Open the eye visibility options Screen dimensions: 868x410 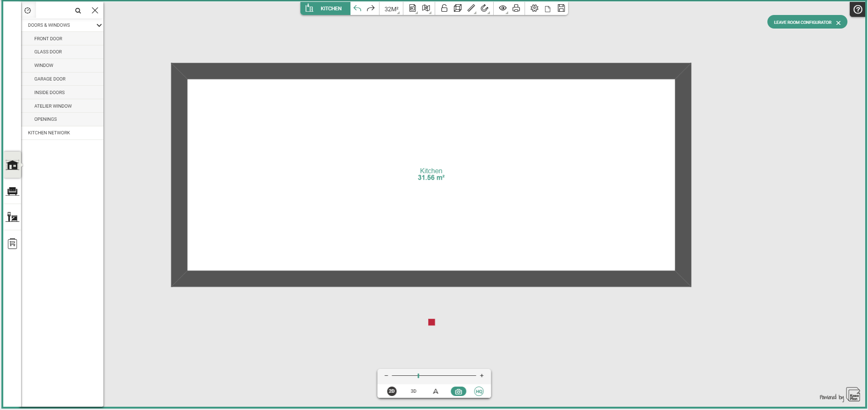[503, 8]
